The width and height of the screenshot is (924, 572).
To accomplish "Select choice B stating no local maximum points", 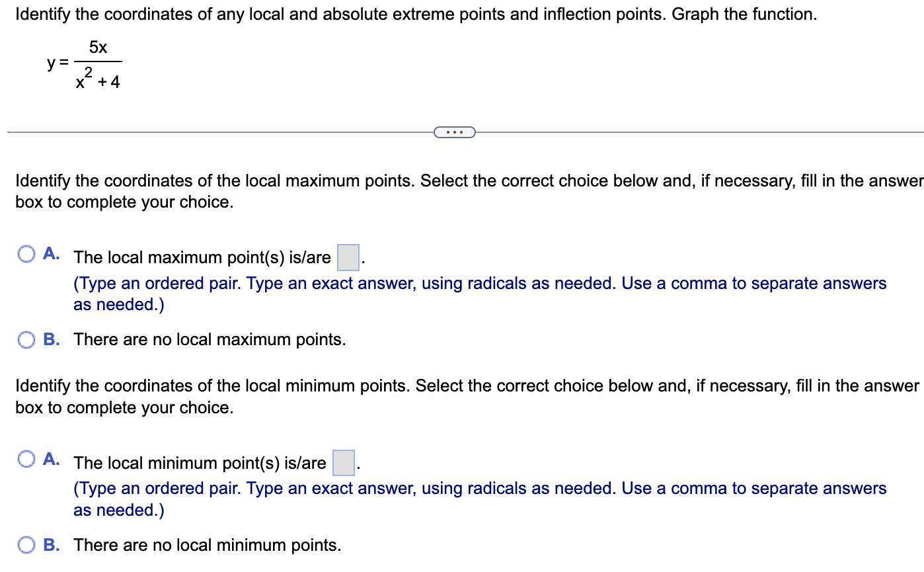I will click(26, 339).
